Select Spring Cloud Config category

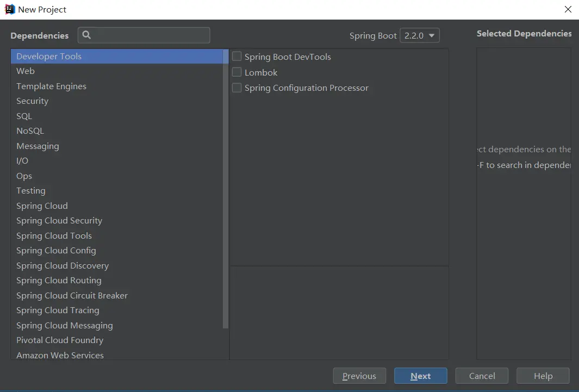click(x=117, y=250)
